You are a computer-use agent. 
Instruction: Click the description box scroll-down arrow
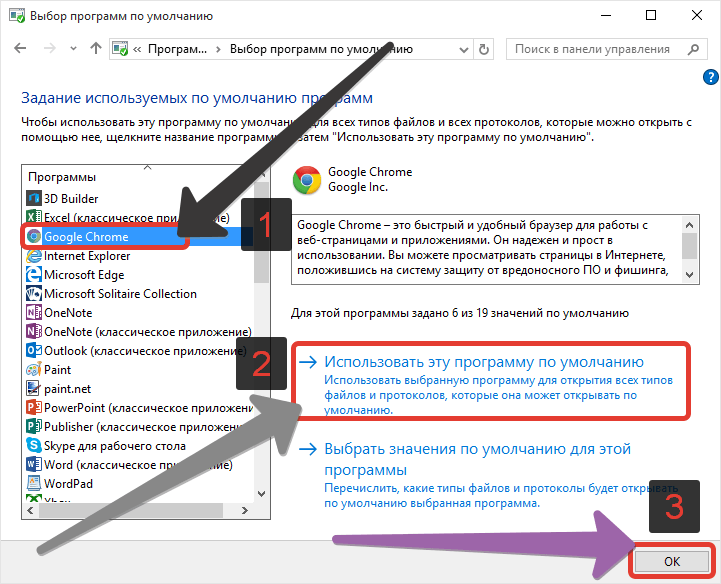coord(689,275)
